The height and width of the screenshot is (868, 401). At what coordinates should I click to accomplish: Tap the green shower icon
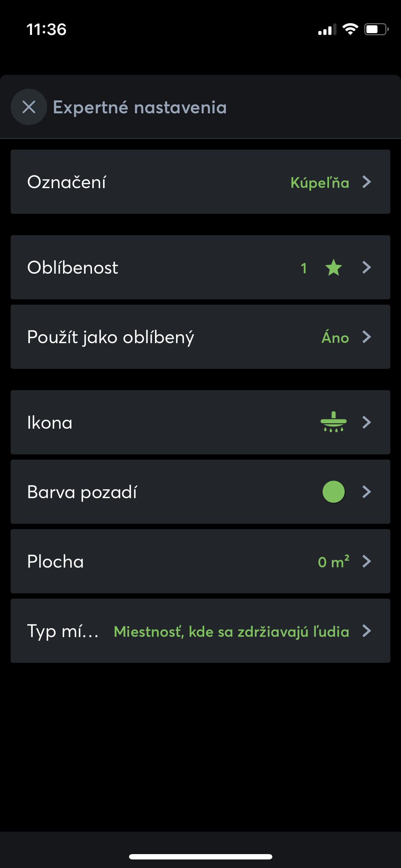334,422
